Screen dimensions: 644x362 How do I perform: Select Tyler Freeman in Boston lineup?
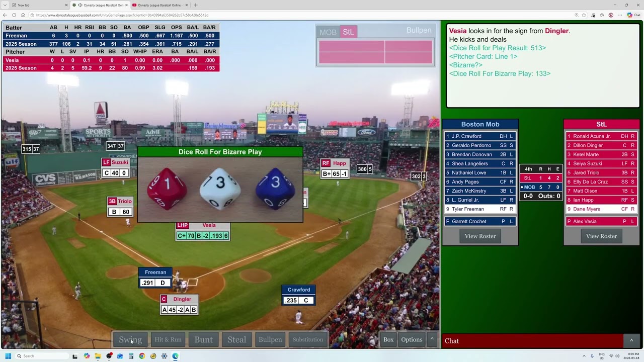point(480,209)
